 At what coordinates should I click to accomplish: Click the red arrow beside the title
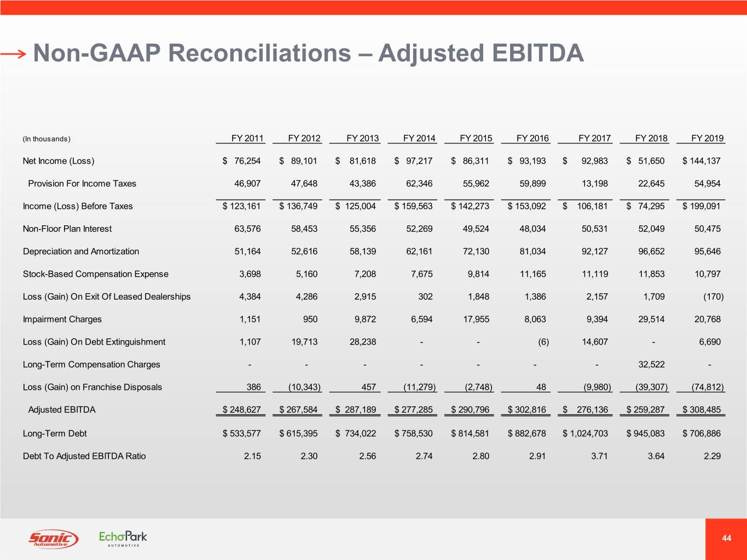click(14, 54)
